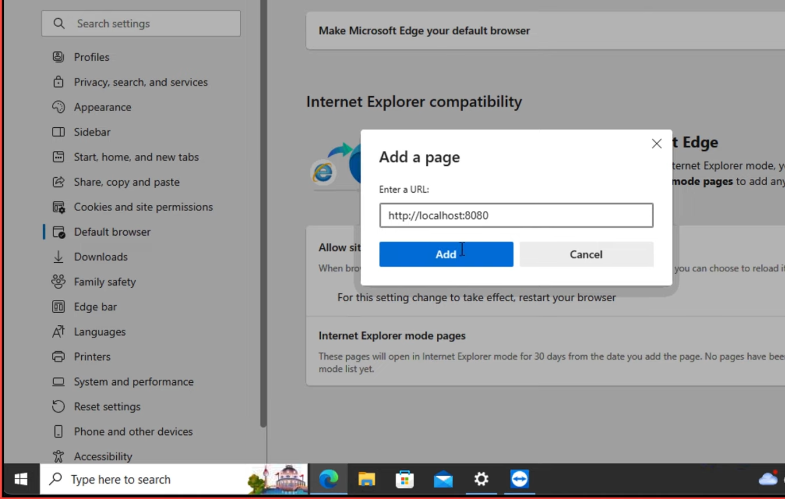Click the Privacy, search, and services lock icon
This screenshot has height=499, width=785.
click(59, 82)
